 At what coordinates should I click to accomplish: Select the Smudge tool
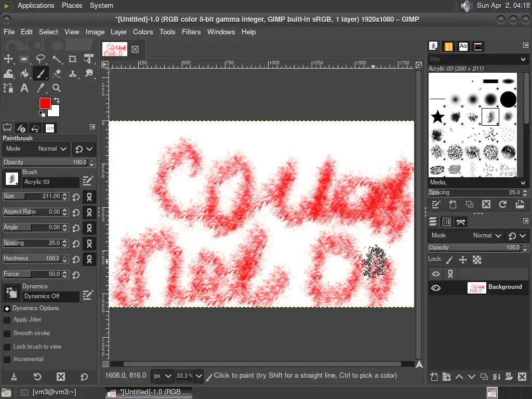[x=89, y=73]
